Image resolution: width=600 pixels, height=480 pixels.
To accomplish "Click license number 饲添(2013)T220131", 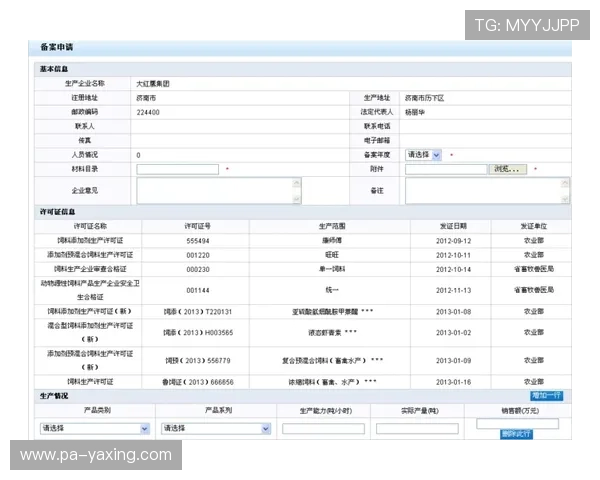I will coord(198,312).
